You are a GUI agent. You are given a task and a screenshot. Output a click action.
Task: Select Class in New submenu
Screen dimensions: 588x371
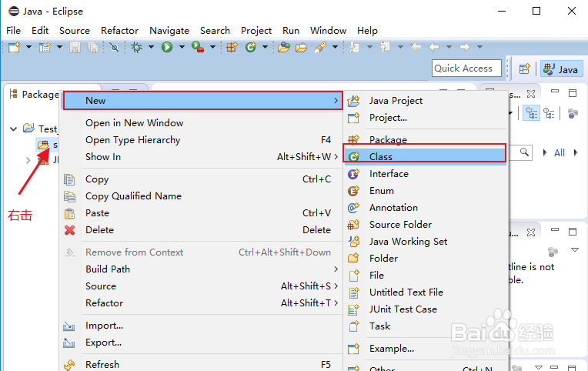coord(425,156)
